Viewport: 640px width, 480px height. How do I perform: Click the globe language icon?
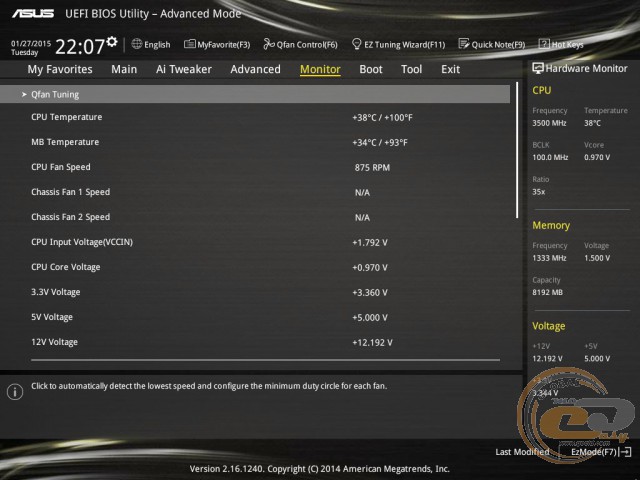point(136,44)
